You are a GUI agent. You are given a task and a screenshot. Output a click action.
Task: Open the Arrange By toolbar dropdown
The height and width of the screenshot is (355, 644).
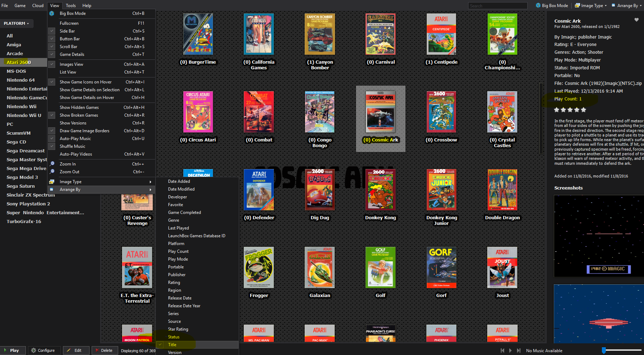(x=627, y=5)
